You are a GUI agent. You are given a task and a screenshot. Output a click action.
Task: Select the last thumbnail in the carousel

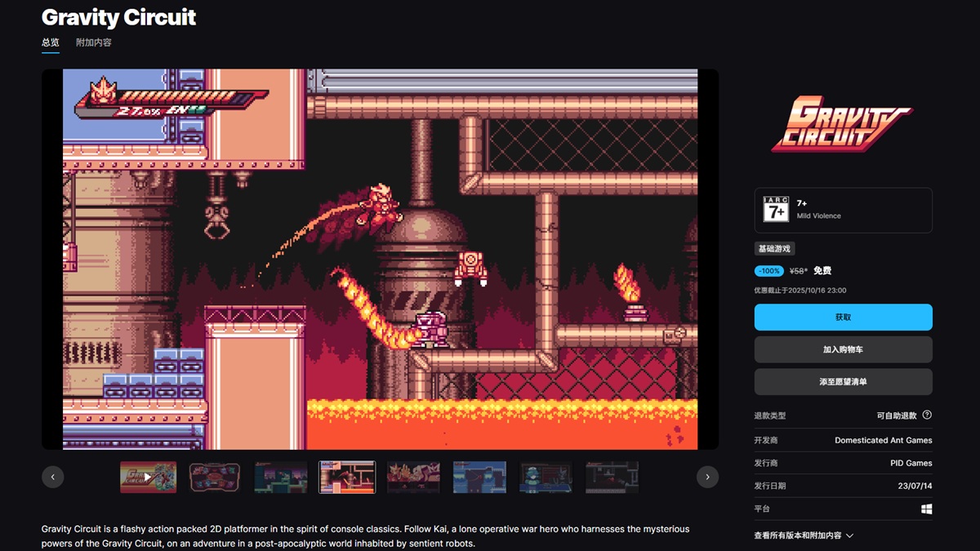coord(612,478)
